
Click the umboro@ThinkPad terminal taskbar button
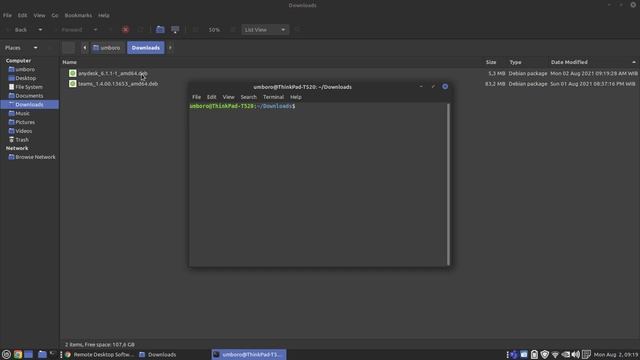(x=249, y=355)
